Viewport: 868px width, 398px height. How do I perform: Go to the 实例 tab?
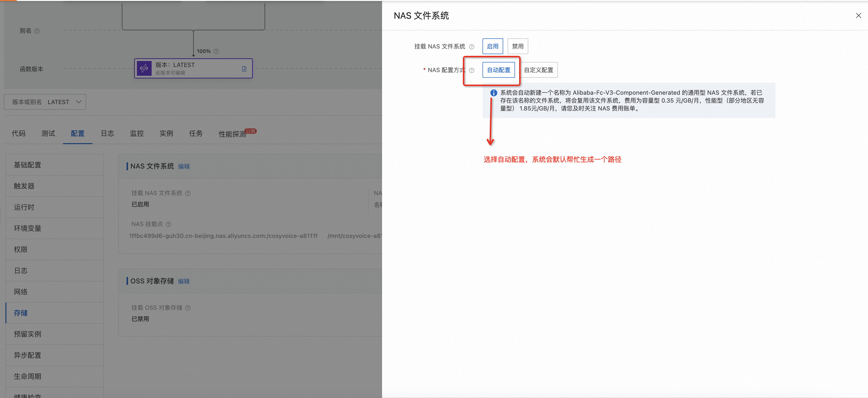tap(166, 134)
